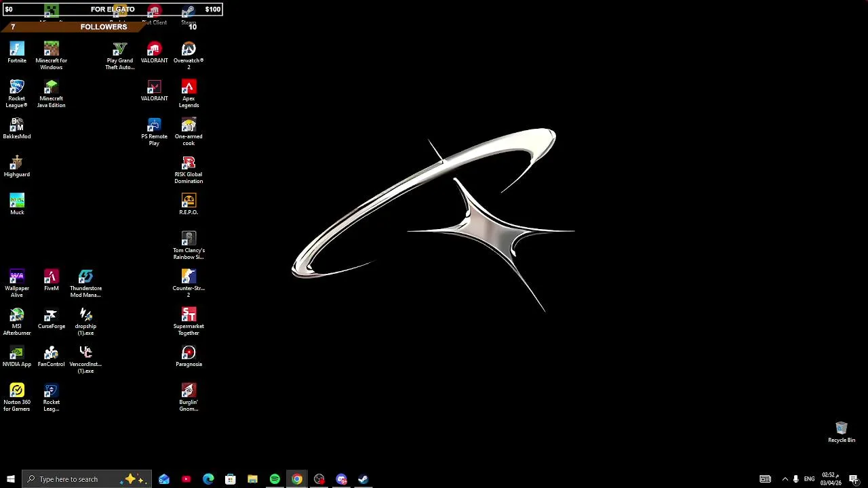Viewport: 868px width, 488px height.
Task: Click the Highguard desktop icon
Action: (17, 167)
